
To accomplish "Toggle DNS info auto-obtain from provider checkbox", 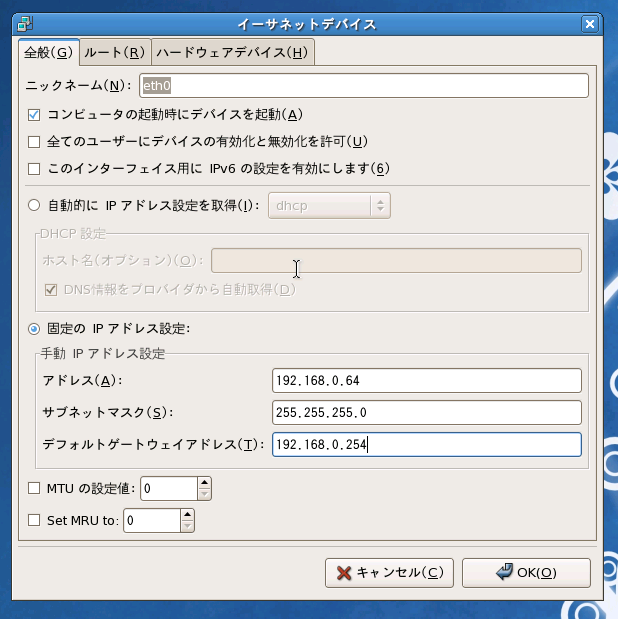I will point(51,290).
